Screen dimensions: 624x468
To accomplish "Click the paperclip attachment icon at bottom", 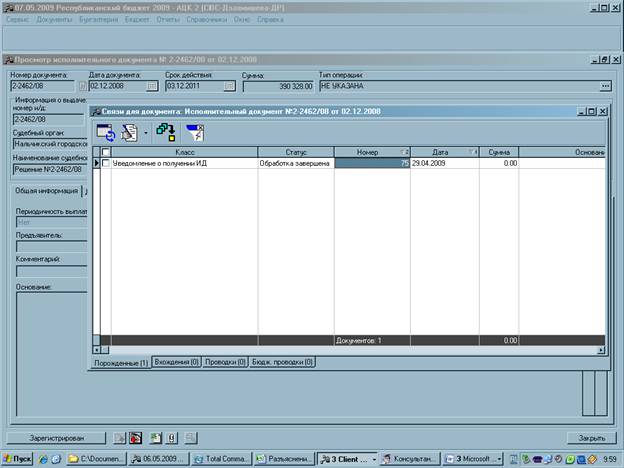I will [172, 438].
